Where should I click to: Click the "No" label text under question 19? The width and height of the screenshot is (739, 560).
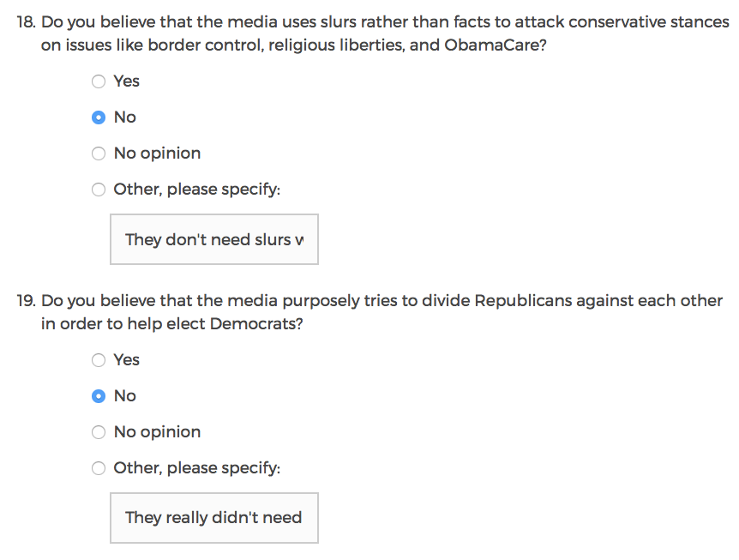click(124, 396)
